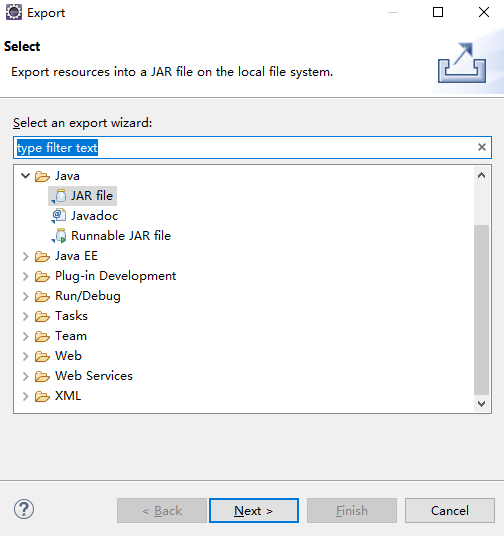Click the Next button

click(x=254, y=511)
